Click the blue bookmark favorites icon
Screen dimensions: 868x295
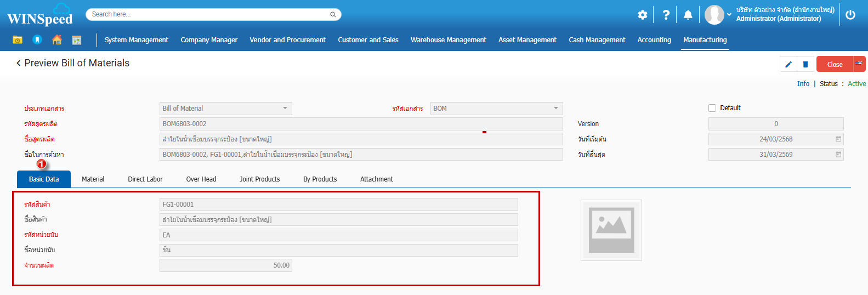point(37,40)
